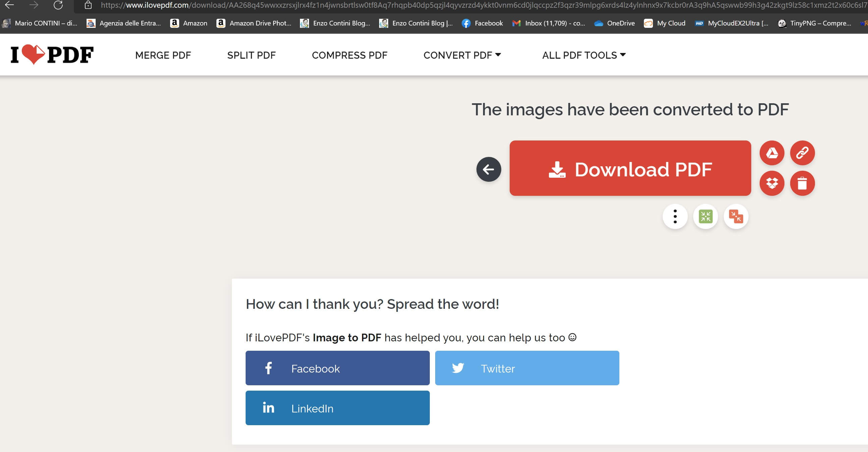Expand the ALL PDF TOOLS dropdown
The width and height of the screenshot is (868, 452).
click(x=583, y=55)
